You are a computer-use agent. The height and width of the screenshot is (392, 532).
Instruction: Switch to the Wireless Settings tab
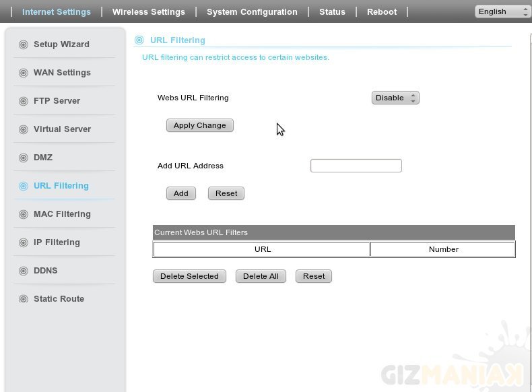pyautogui.click(x=148, y=11)
